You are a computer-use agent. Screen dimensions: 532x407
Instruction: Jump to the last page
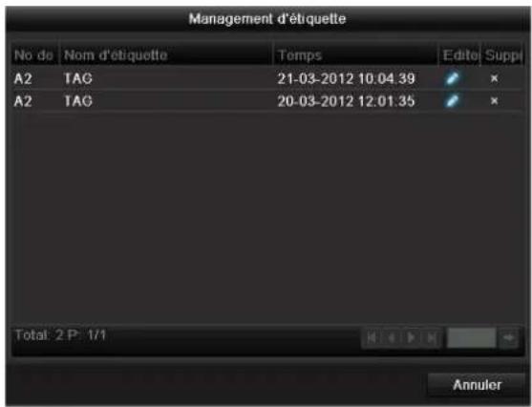(431, 338)
